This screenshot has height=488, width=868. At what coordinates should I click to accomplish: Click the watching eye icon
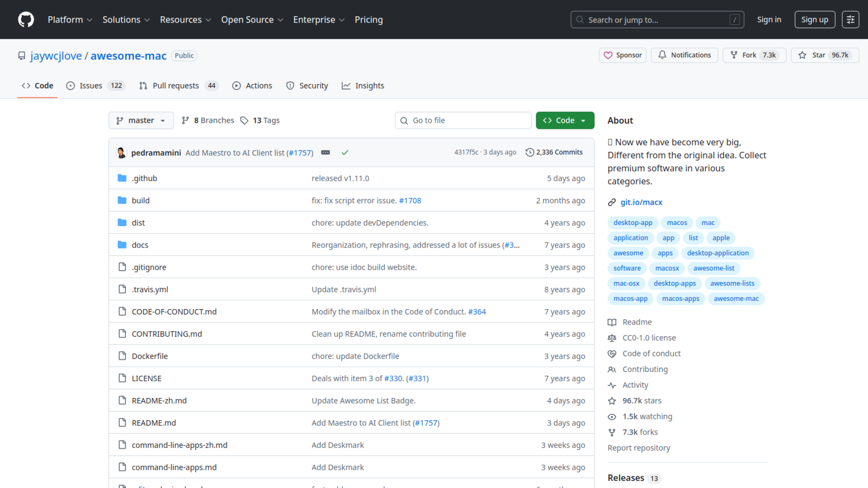(x=612, y=417)
